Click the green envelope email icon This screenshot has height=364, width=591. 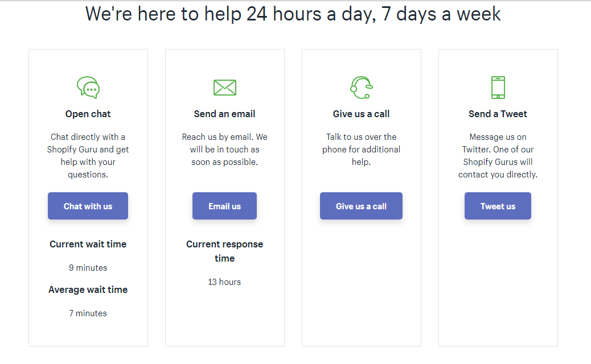[x=224, y=88]
